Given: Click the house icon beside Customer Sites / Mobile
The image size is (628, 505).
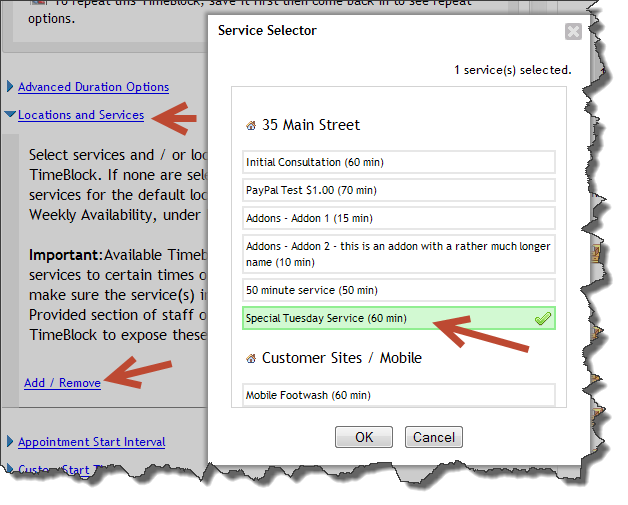Looking at the screenshot, I should [x=250, y=358].
